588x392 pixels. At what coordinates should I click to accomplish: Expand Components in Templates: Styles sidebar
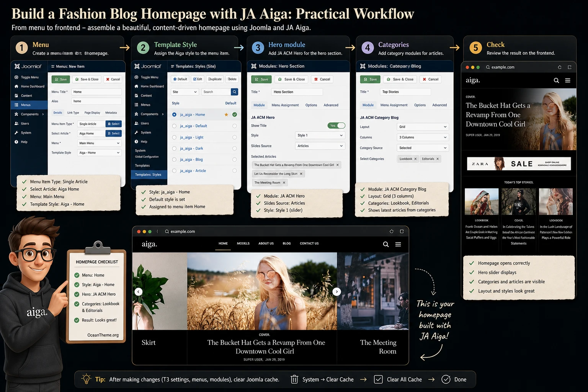click(149, 114)
